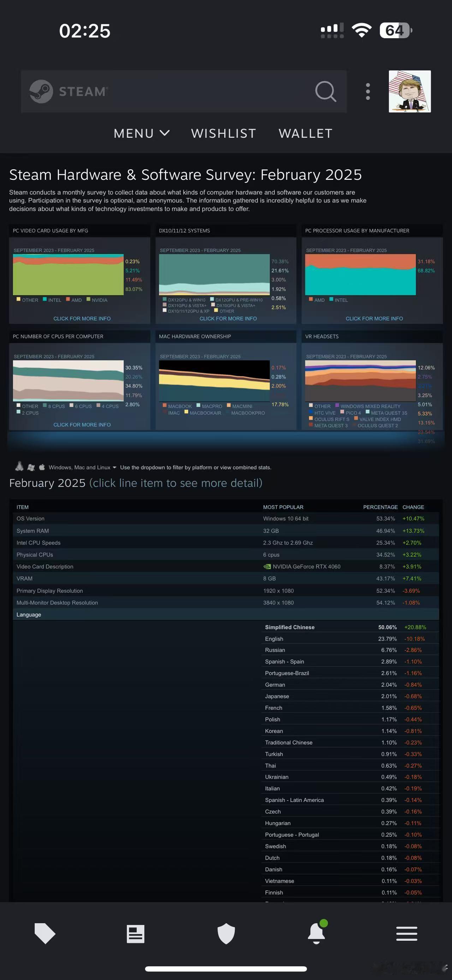Select the Simplified Chinese language entry

(350, 627)
